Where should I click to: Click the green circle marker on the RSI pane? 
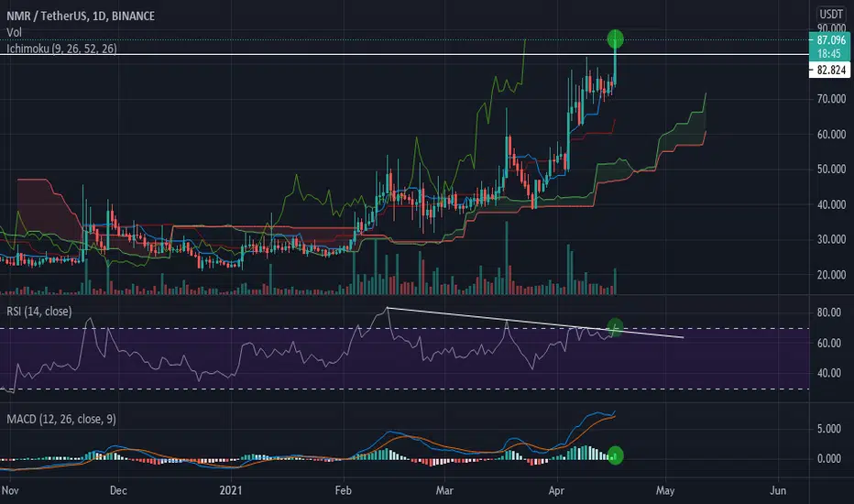coord(615,327)
